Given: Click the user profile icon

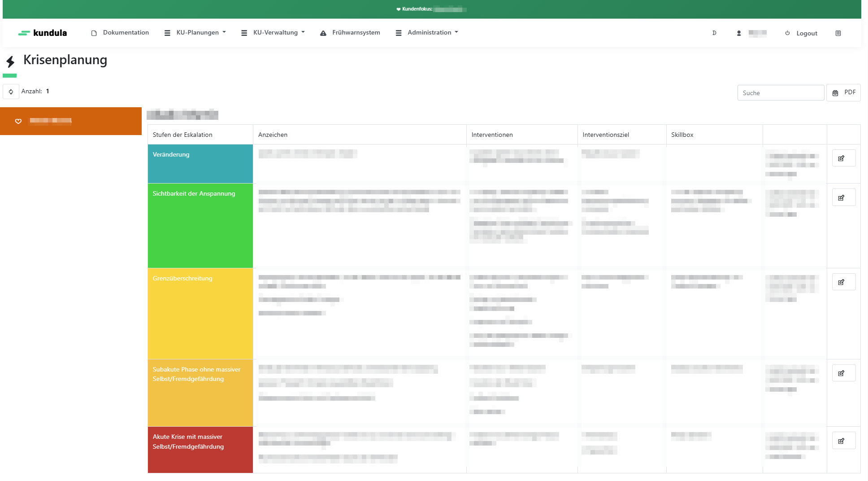Looking at the screenshot, I should click(739, 33).
